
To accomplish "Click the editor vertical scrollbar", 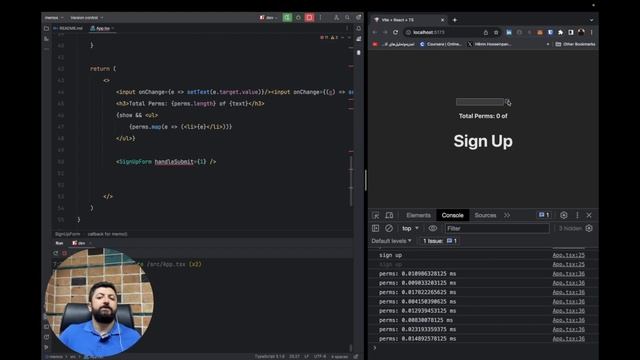I will 351,182.
